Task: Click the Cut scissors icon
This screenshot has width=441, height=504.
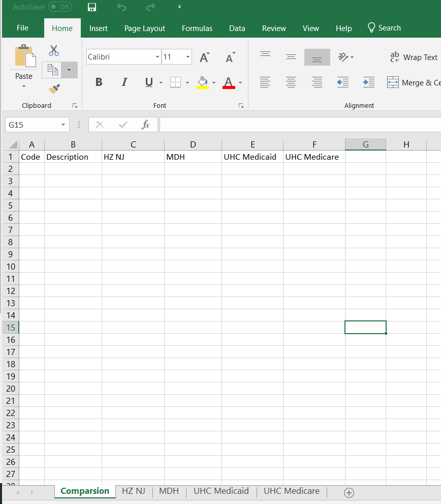Action: 53,51
